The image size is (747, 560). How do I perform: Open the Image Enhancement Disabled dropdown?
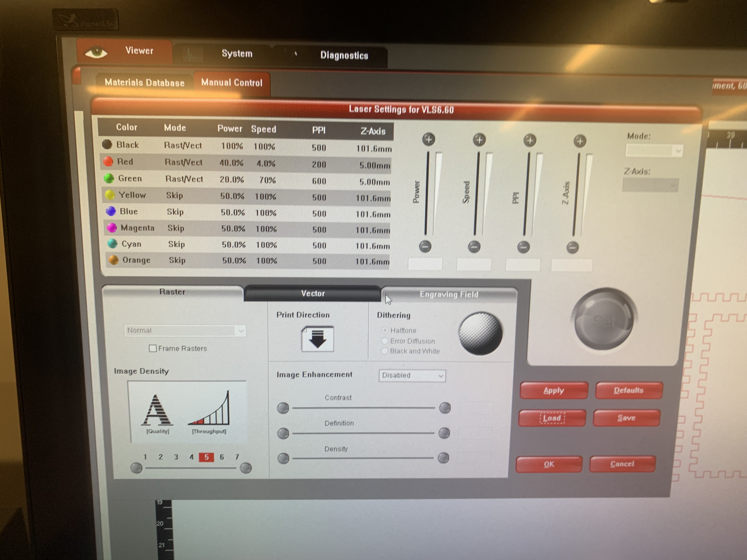412,375
